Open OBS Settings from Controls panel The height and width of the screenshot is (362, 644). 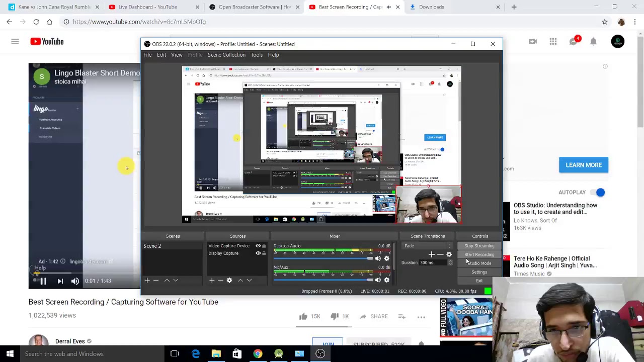(x=479, y=272)
